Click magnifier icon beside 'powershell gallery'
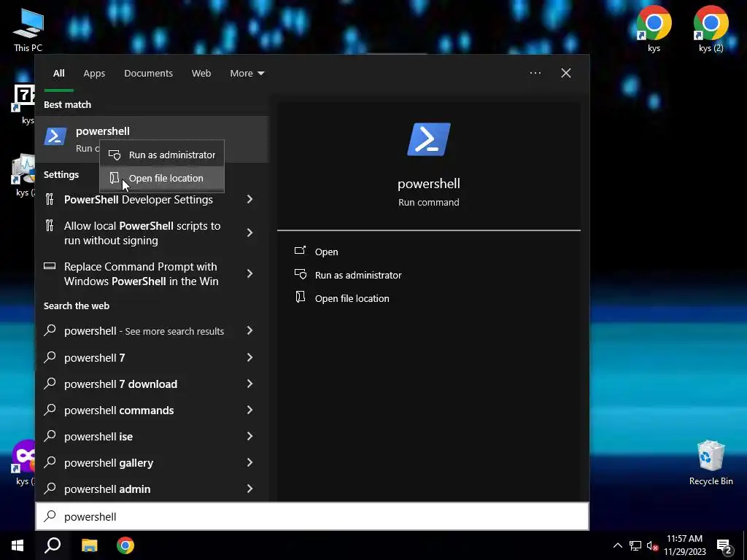 (x=50, y=462)
